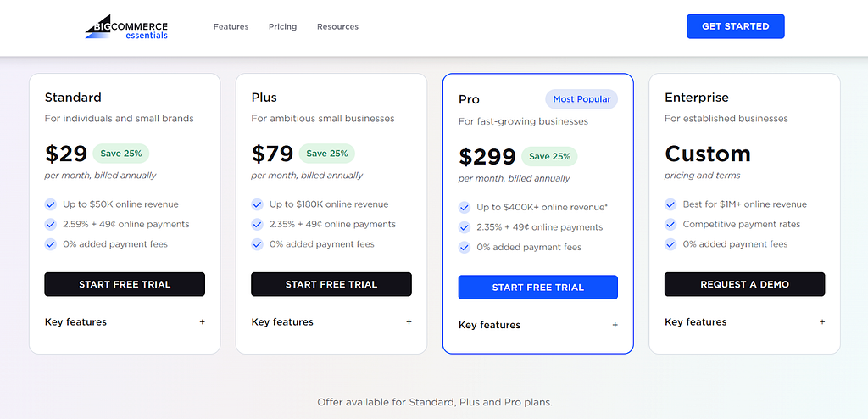The image size is (868, 419).
Task: Click checkmark icon next to 2.59% + 49¢ payments
Action: point(50,225)
